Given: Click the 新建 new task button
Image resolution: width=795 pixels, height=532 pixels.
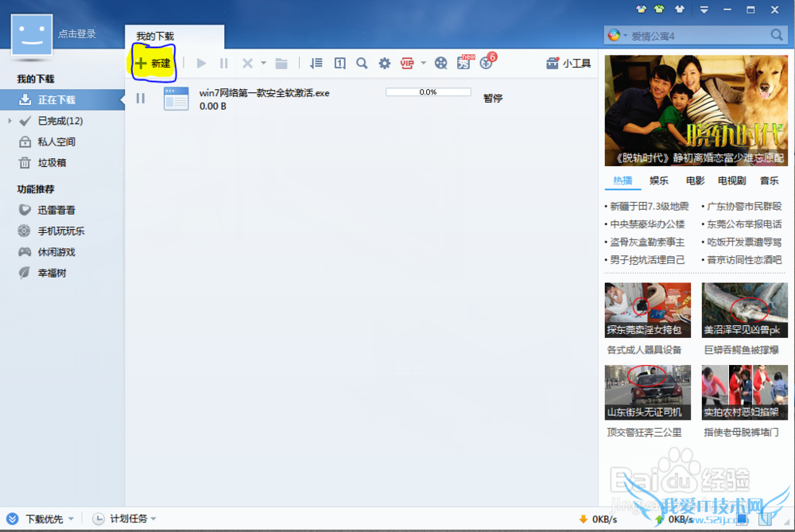Looking at the screenshot, I should [x=153, y=64].
